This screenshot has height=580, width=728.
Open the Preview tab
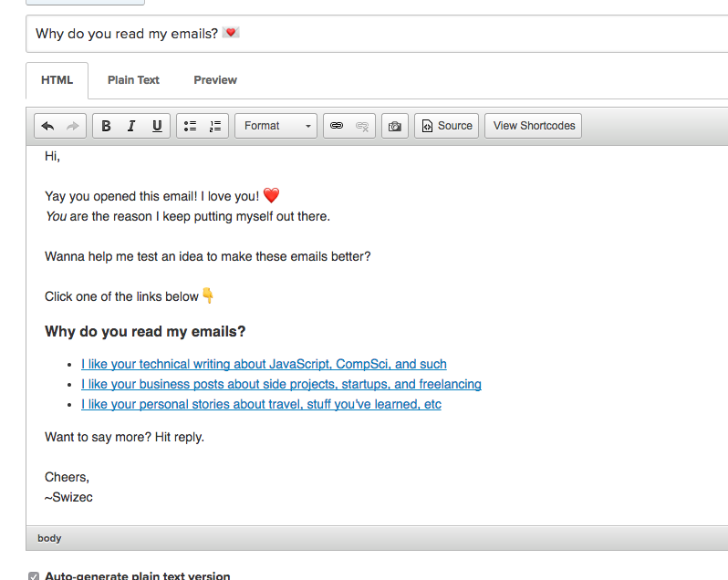click(215, 80)
